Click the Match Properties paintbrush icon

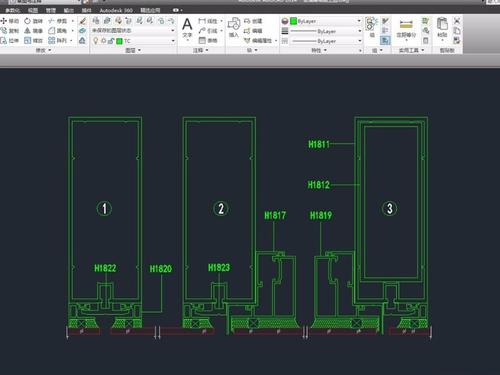(x=83, y=21)
